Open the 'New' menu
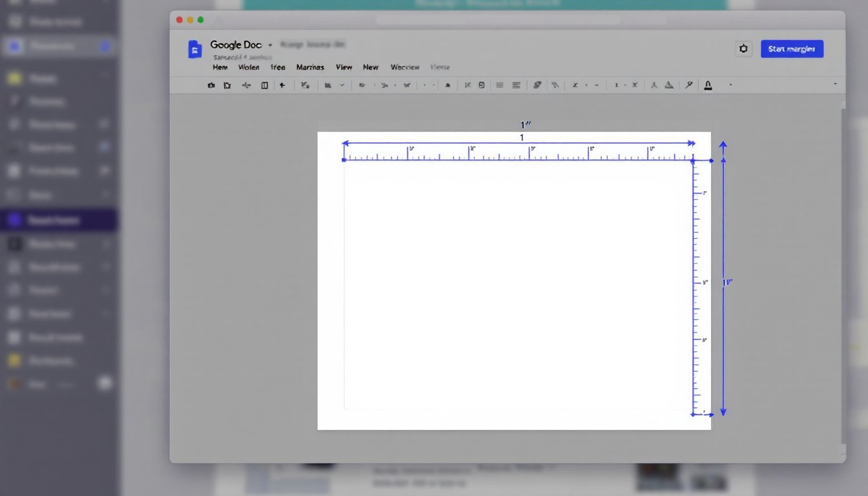The image size is (868, 496). tap(371, 67)
